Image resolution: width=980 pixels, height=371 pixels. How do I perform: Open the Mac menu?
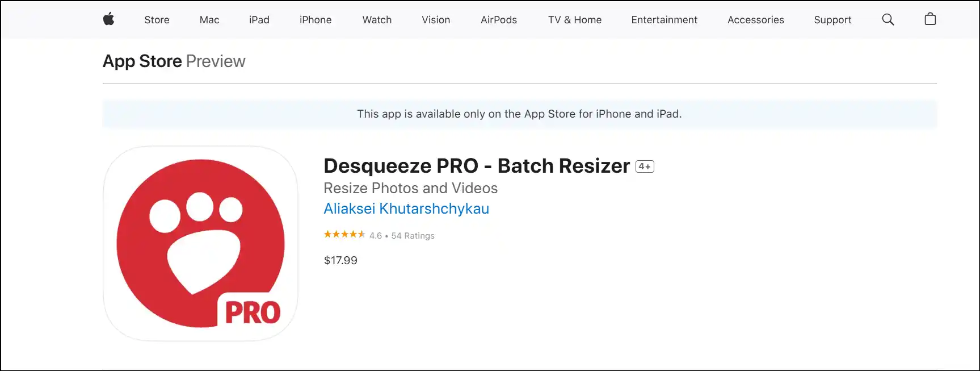(209, 20)
